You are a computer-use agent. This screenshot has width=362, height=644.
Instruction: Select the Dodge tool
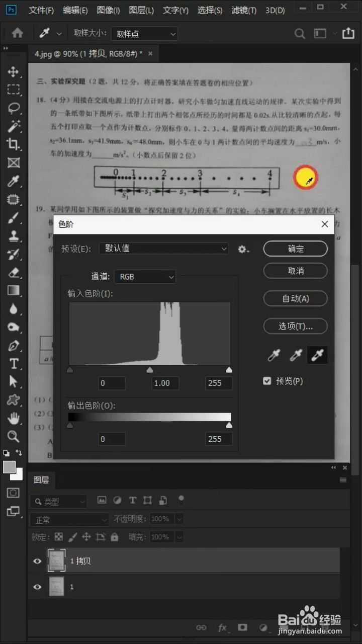pyautogui.click(x=13, y=327)
